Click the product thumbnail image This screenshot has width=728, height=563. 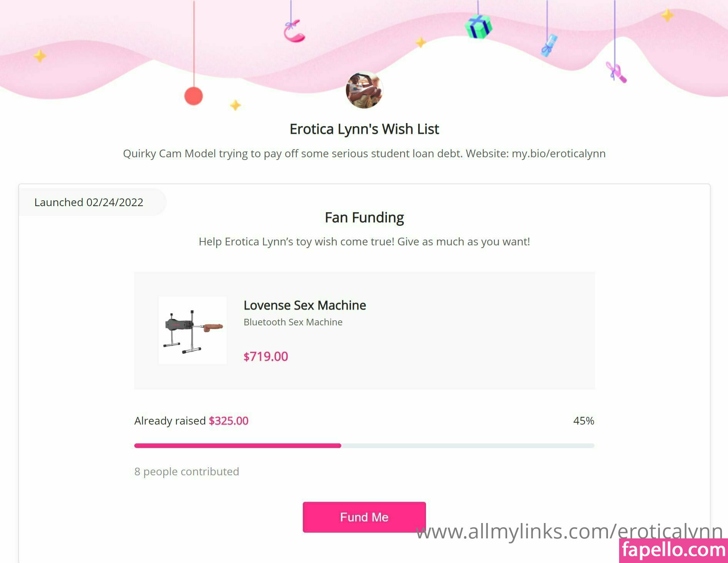point(193,330)
